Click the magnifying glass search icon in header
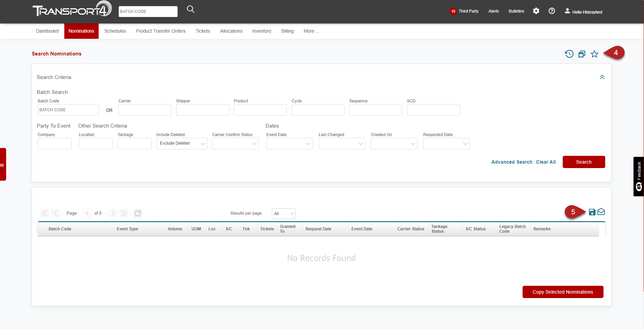Image resolution: width=644 pixels, height=329 pixels. click(191, 10)
